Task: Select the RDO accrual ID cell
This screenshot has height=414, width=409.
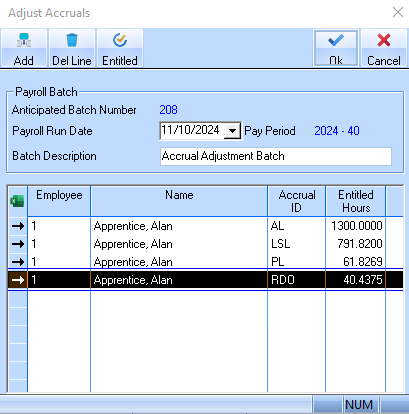Action: coord(296,280)
